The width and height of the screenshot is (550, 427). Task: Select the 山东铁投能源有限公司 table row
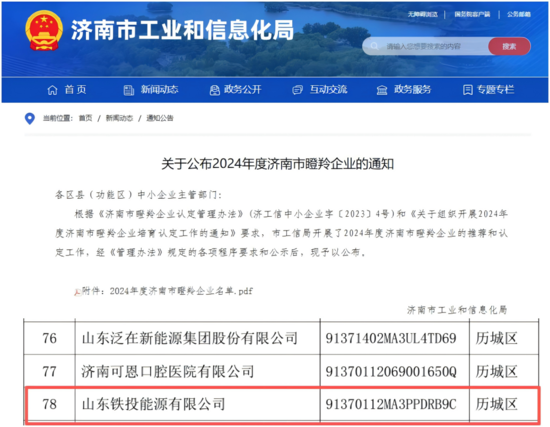tap(282, 404)
